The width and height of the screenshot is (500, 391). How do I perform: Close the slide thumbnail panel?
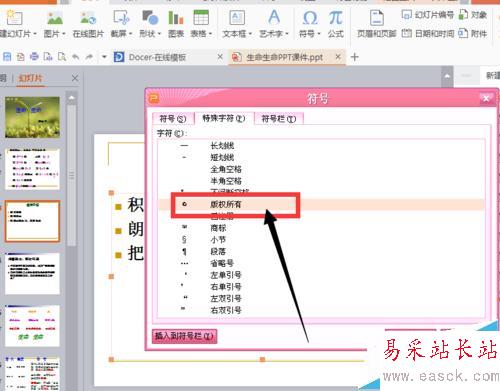75,78
